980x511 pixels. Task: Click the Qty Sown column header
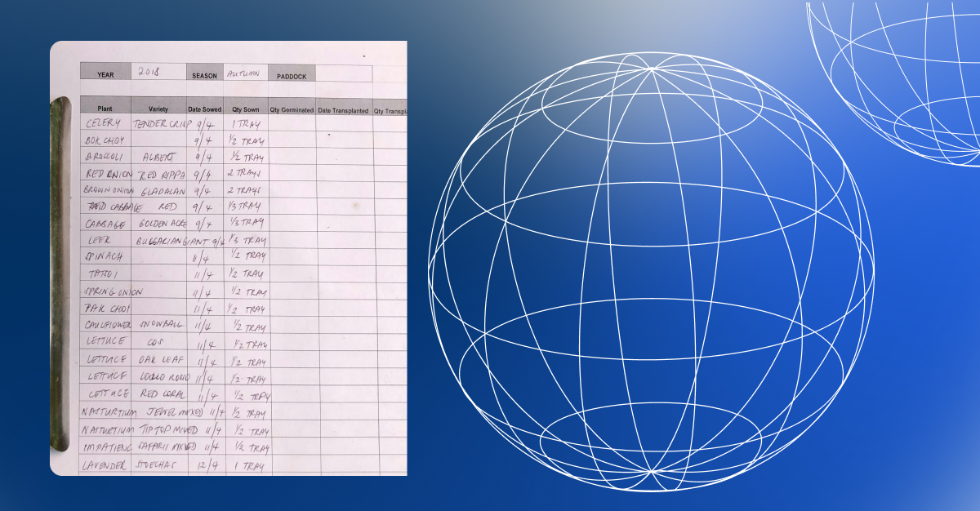(x=245, y=109)
